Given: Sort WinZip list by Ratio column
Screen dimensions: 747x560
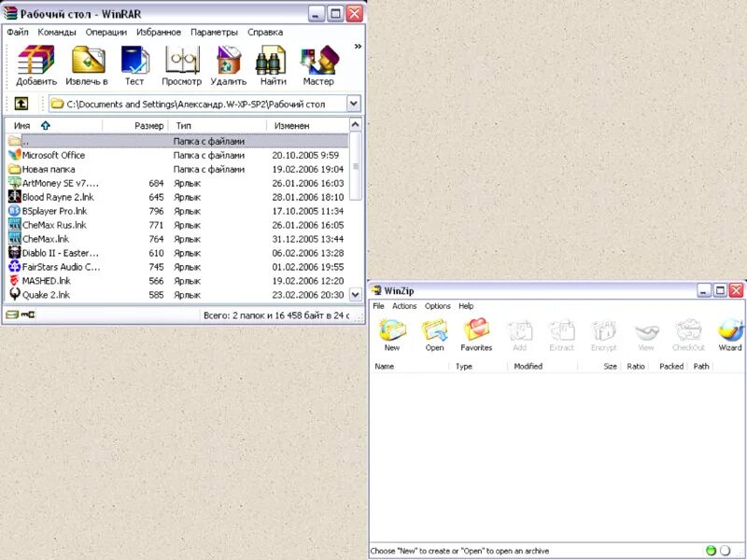Looking at the screenshot, I should (635, 366).
